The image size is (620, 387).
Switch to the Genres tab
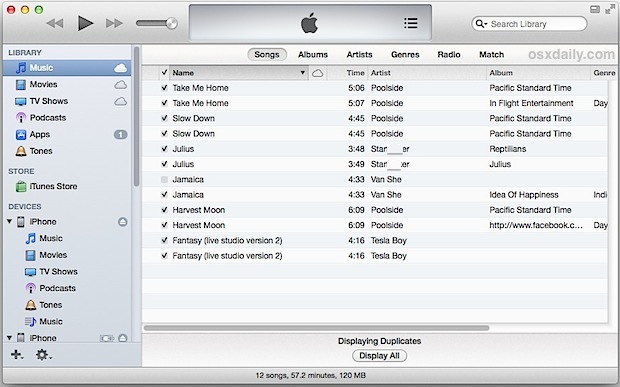coord(405,55)
